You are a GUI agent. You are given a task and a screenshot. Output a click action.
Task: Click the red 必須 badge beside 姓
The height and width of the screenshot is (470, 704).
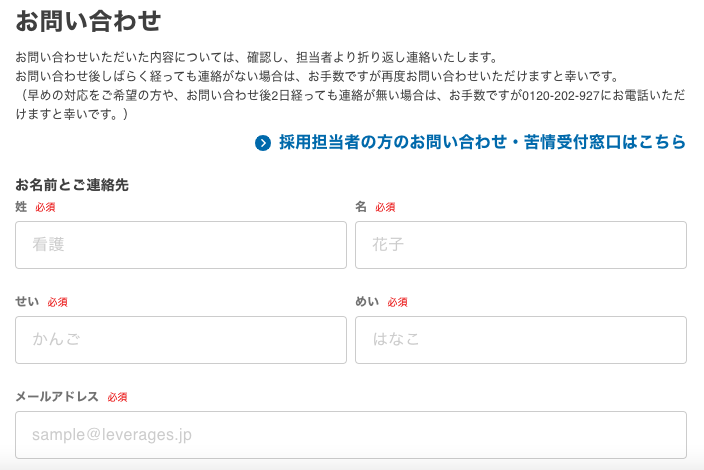(45, 207)
